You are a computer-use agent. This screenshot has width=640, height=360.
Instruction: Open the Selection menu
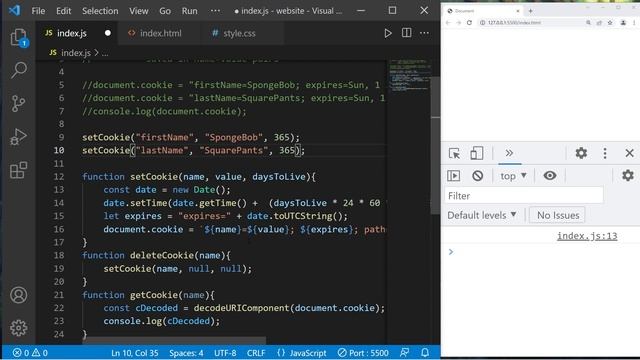click(100, 11)
